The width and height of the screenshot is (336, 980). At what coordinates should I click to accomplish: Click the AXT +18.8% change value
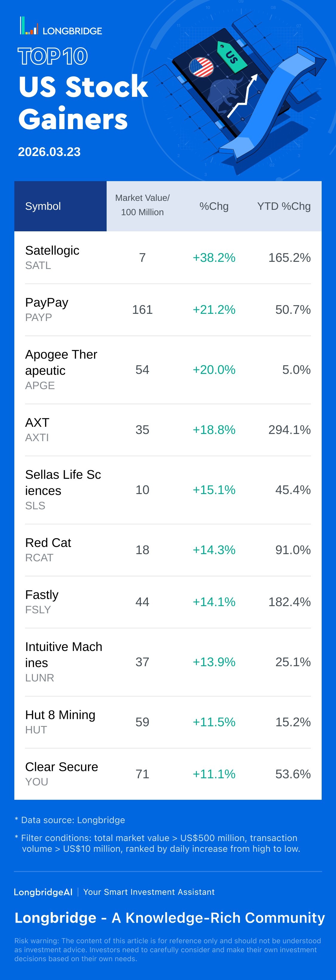coord(214,429)
